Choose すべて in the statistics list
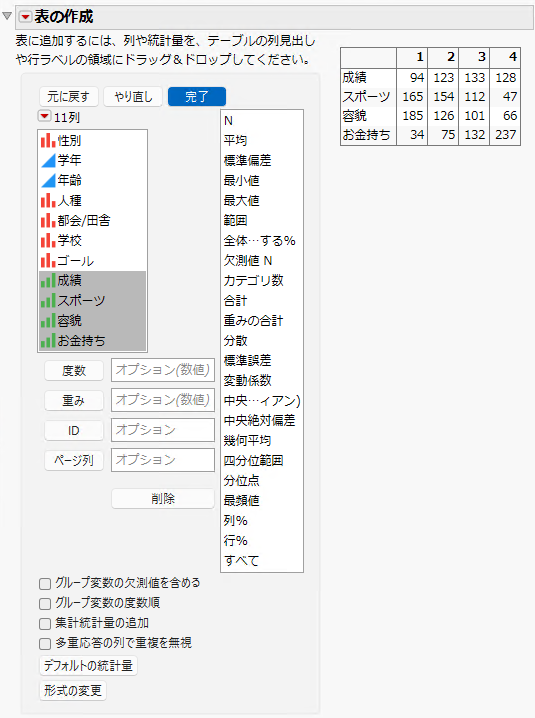The height and width of the screenshot is (718, 535). pyautogui.click(x=241, y=560)
